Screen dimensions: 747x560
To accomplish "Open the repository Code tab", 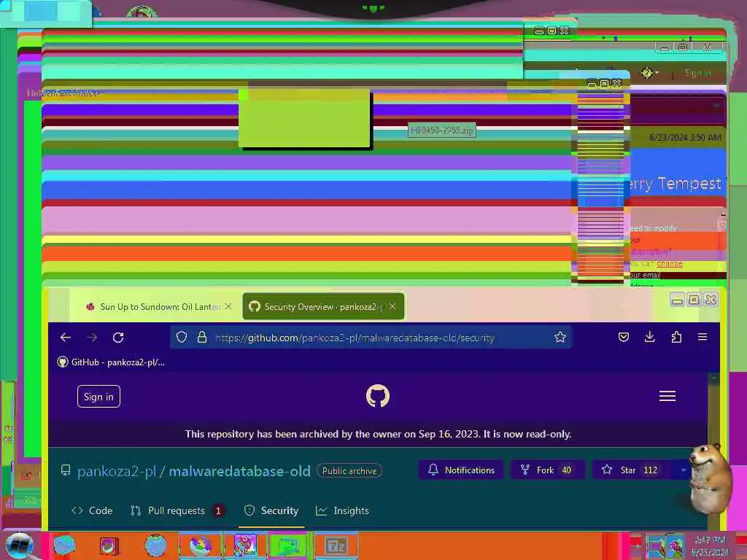I will pyautogui.click(x=92, y=510).
